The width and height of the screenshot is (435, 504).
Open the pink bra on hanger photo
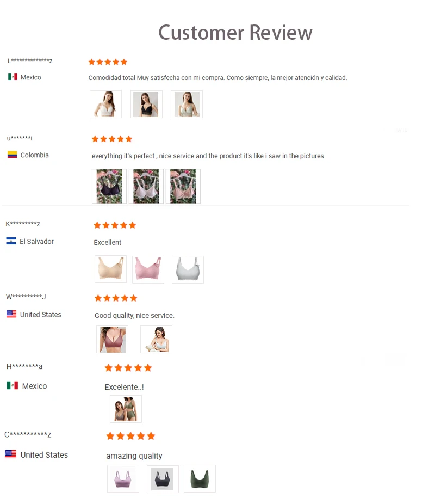pos(183,186)
